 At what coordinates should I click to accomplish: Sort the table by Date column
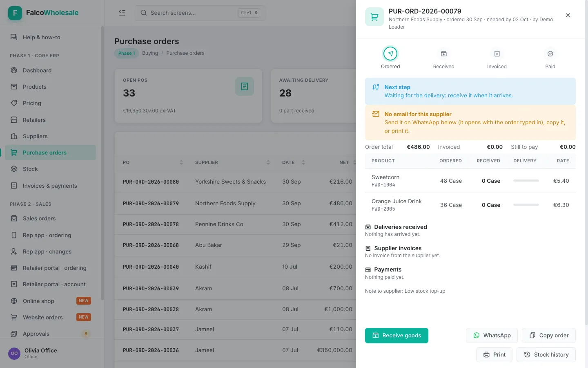(303, 162)
